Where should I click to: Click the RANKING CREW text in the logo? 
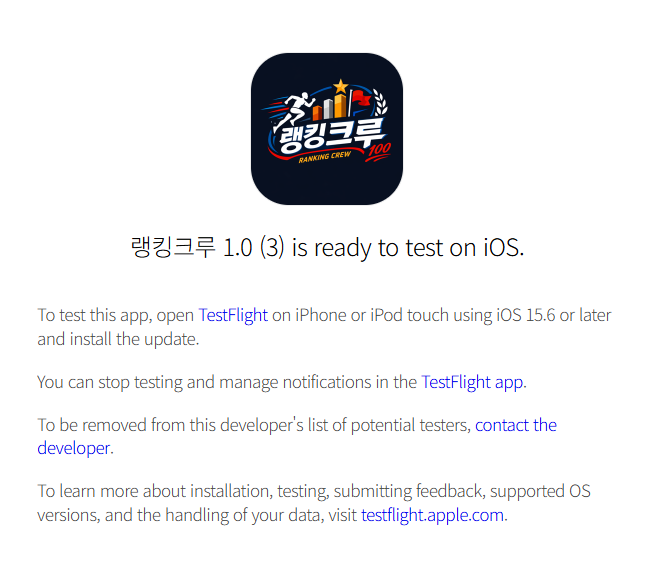point(325,157)
